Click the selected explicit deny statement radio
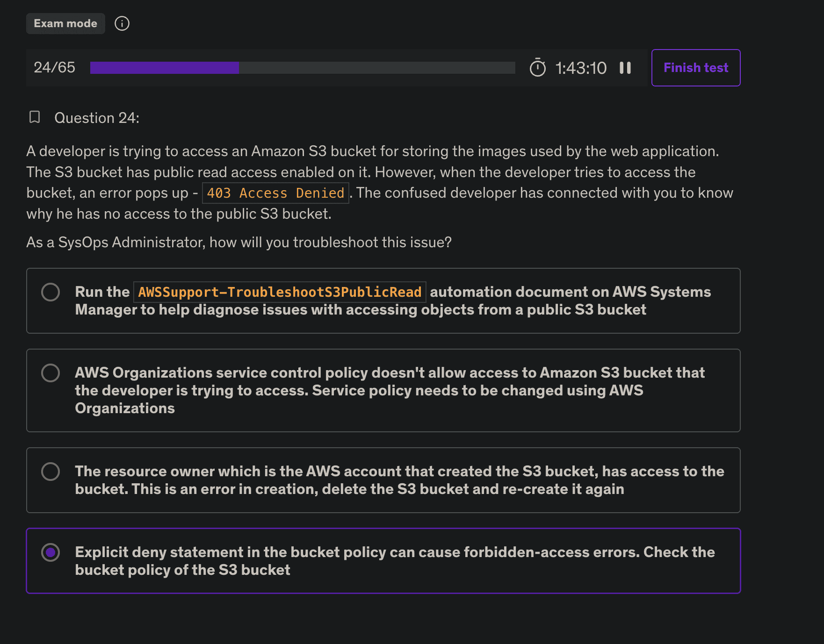The width and height of the screenshot is (824, 644). [51, 552]
